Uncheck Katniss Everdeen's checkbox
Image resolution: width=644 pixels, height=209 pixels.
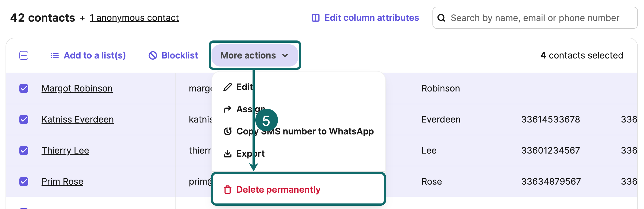pyautogui.click(x=24, y=119)
